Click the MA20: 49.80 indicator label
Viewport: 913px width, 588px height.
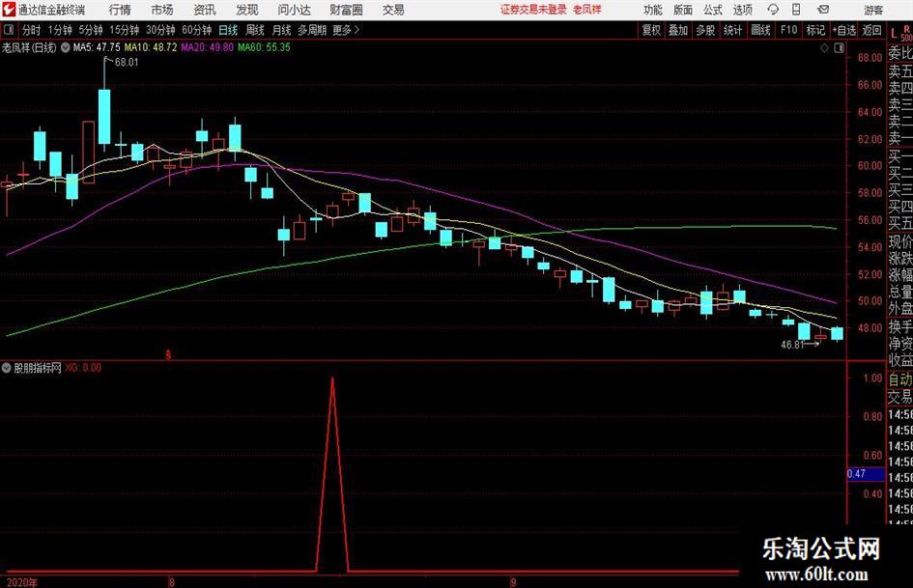208,47
